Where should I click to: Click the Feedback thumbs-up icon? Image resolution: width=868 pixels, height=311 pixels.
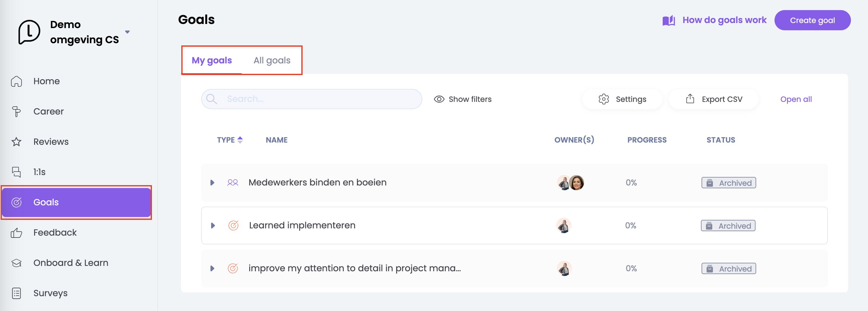(x=16, y=233)
